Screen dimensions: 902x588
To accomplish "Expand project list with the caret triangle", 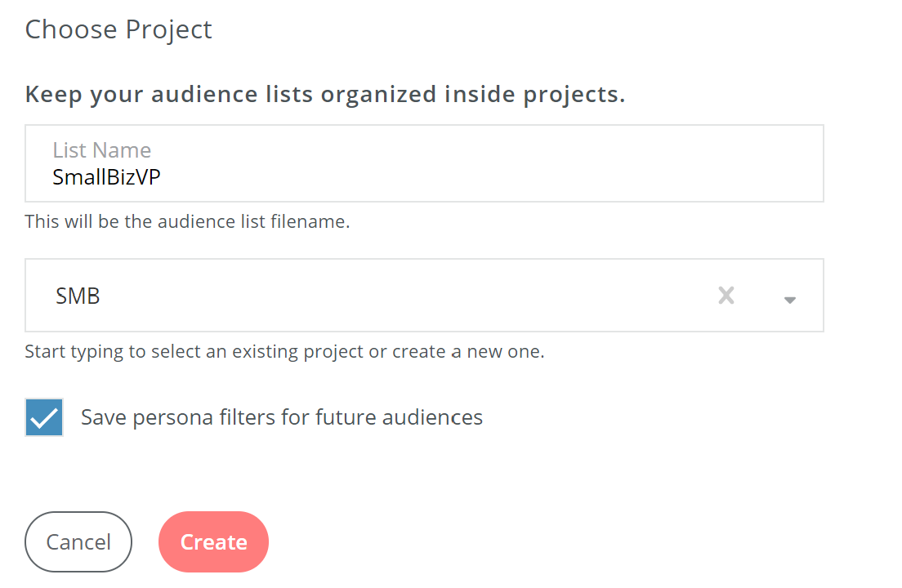I will [x=789, y=300].
